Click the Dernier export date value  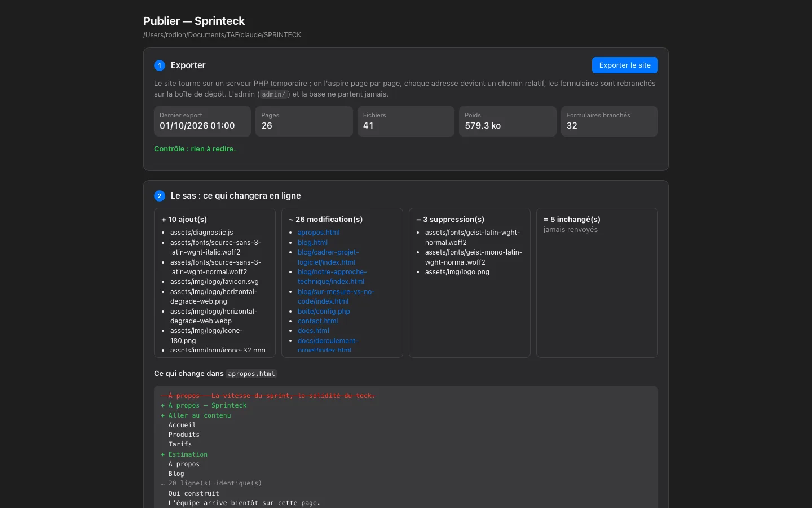[x=197, y=126]
